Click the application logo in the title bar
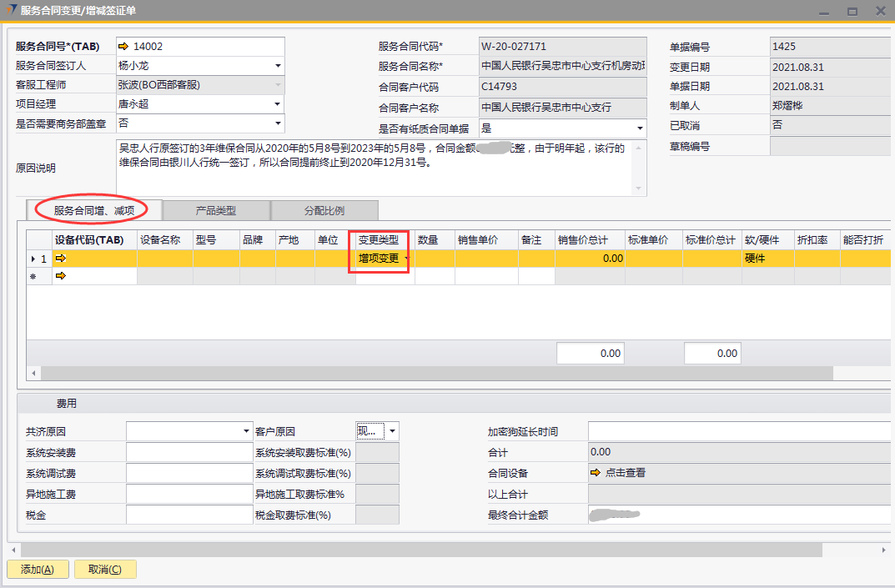895x588 pixels. [9, 10]
